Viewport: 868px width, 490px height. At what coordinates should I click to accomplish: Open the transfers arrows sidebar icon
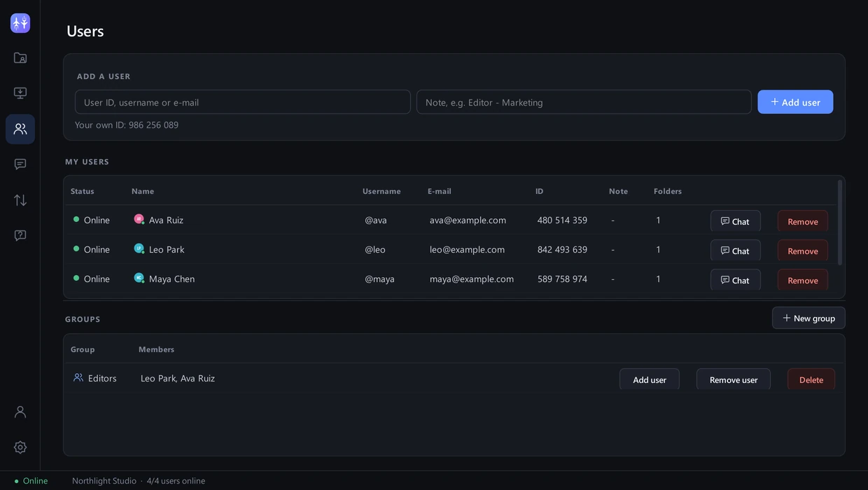coord(20,200)
